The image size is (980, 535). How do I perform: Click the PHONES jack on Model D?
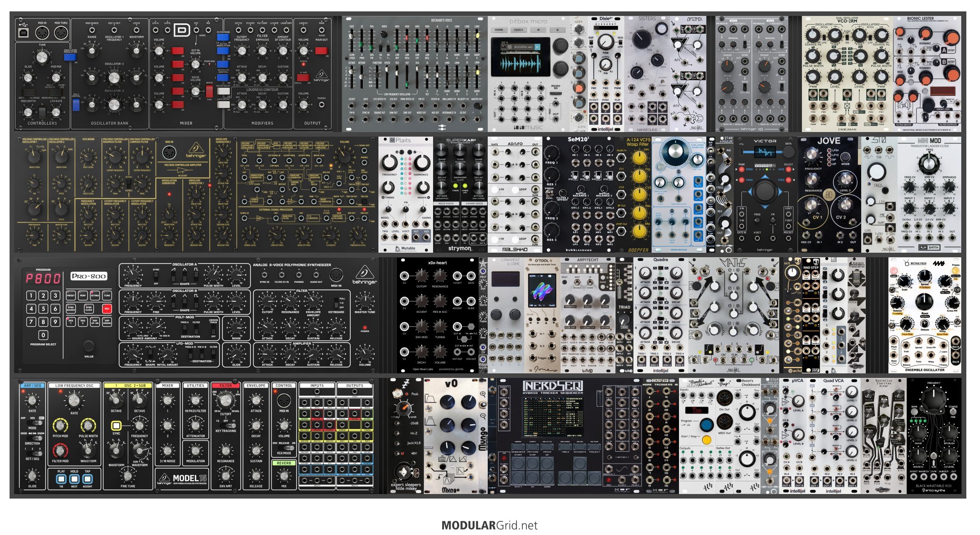[322, 105]
